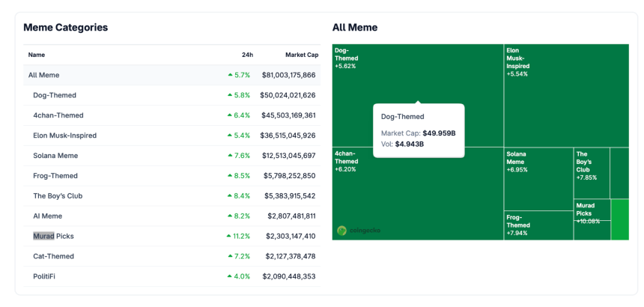Click the up arrow next to Solana Meme's 7.6%
The height and width of the screenshot is (307, 644).
coord(230,156)
